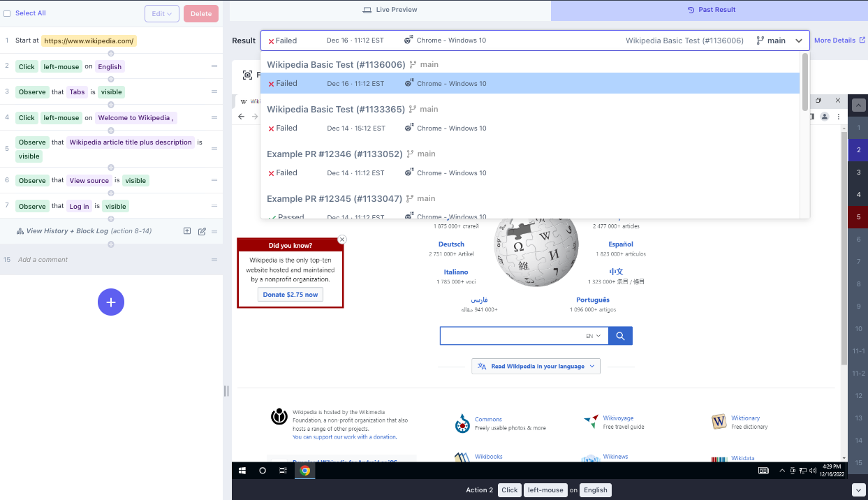
Task: Open the More Details link
Action: pyautogui.click(x=839, y=41)
